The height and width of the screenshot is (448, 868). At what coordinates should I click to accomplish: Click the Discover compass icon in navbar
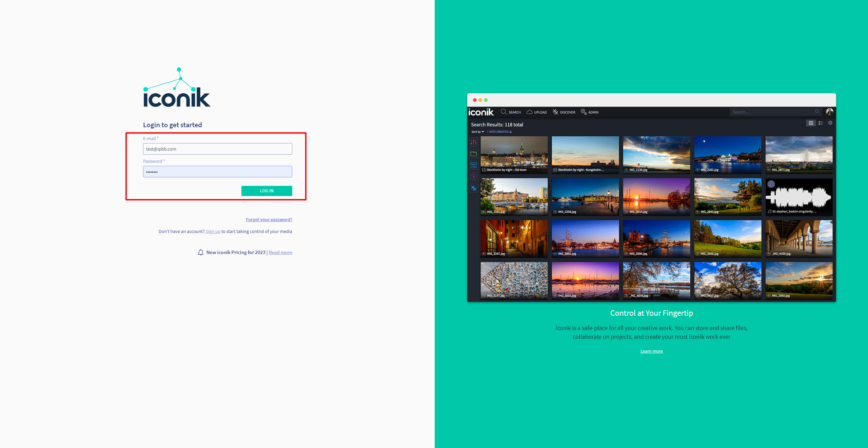pyautogui.click(x=555, y=112)
